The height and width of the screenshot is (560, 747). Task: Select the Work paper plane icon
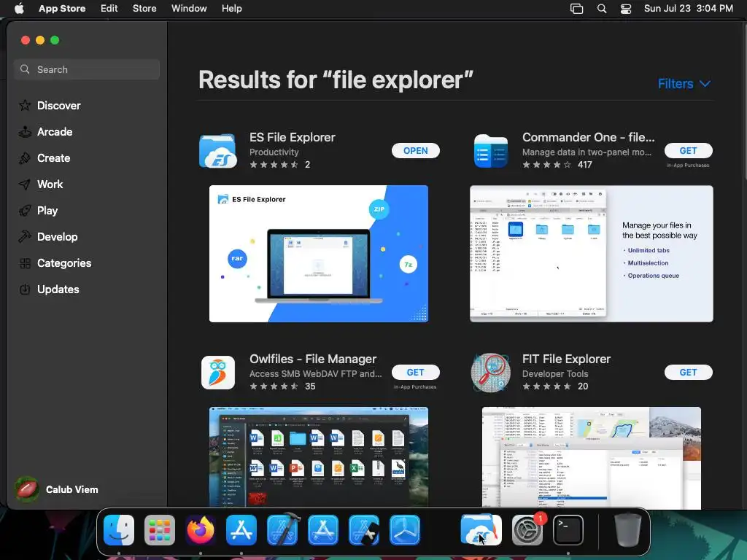pyautogui.click(x=25, y=184)
